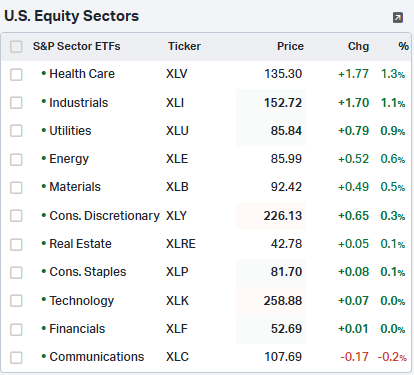Check the select-all box in the header row
The height and width of the screenshot is (375, 414).
click(x=16, y=47)
